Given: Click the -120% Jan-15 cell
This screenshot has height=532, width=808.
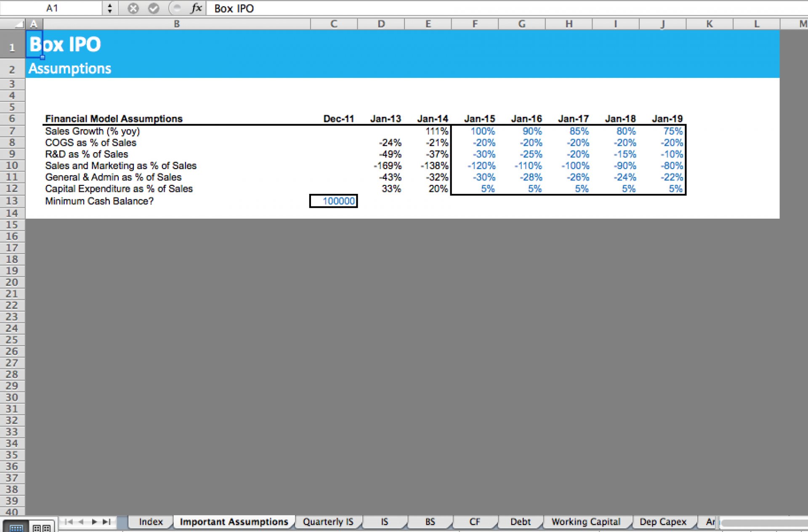Looking at the screenshot, I should click(x=481, y=166).
